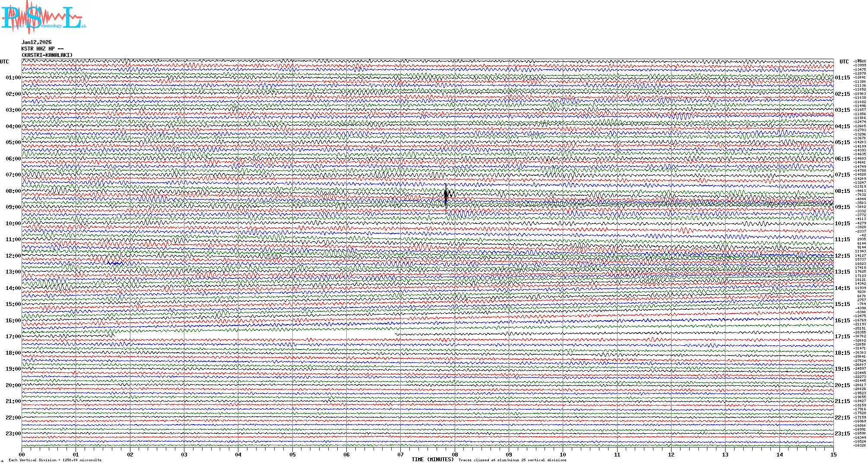Click the minute 08 tick label at bottom
The height and width of the screenshot is (466, 868).
pyautogui.click(x=455, y=455)
